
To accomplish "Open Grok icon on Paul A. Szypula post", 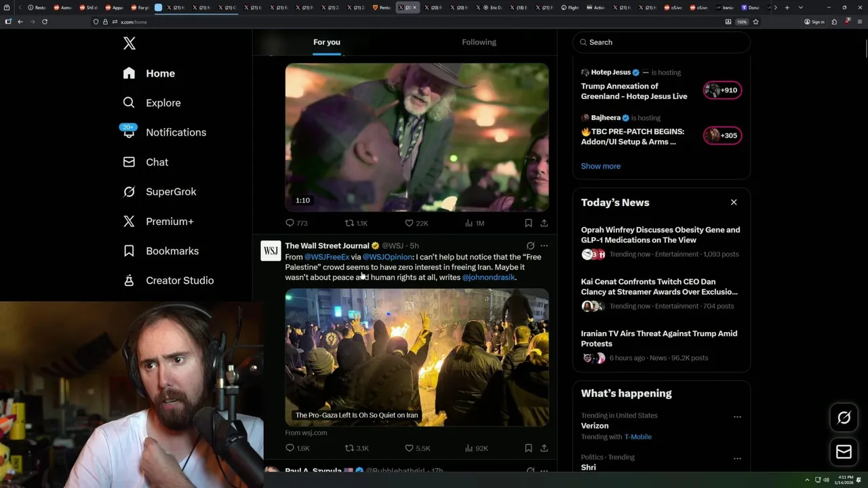I will [x=530, y=470].
